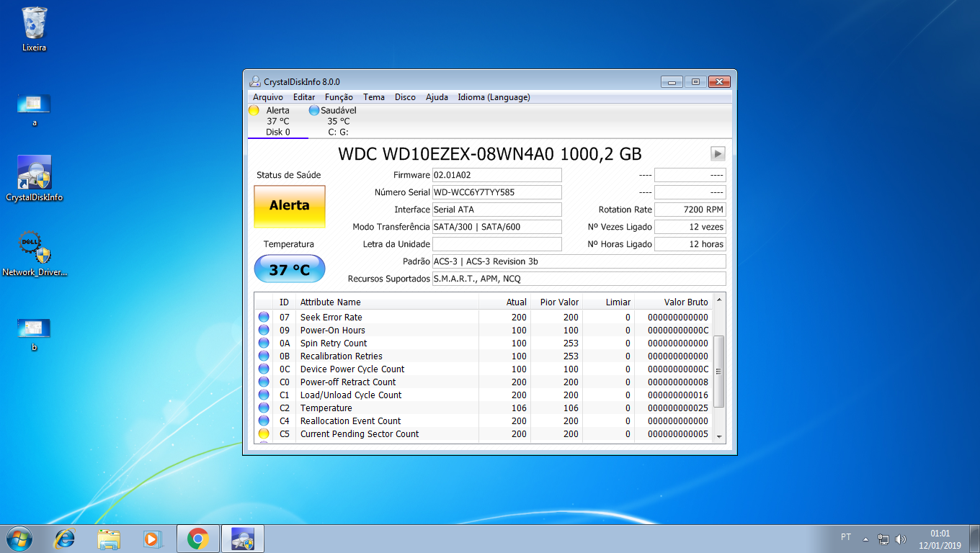Open the Lixeira recycle bin icon
The height and width of the screenshot is (553, 980).
point(35,29)
